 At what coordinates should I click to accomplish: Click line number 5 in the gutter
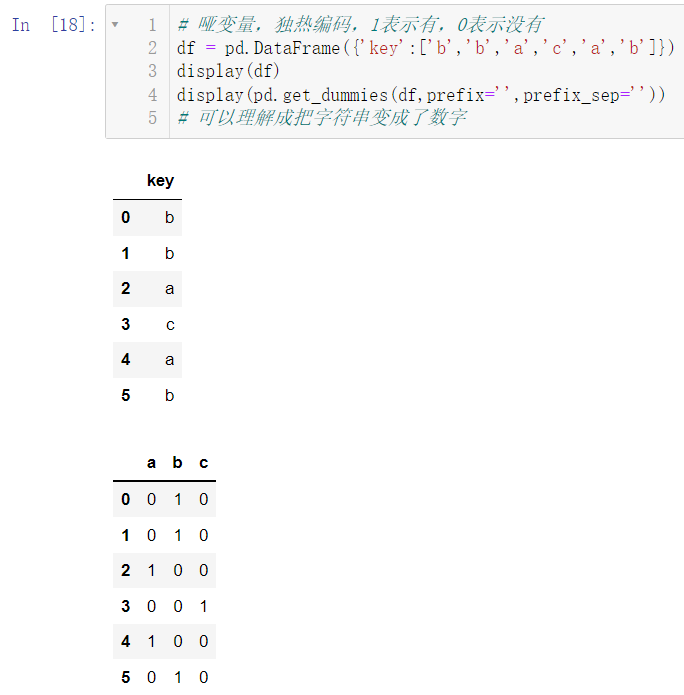152,118
